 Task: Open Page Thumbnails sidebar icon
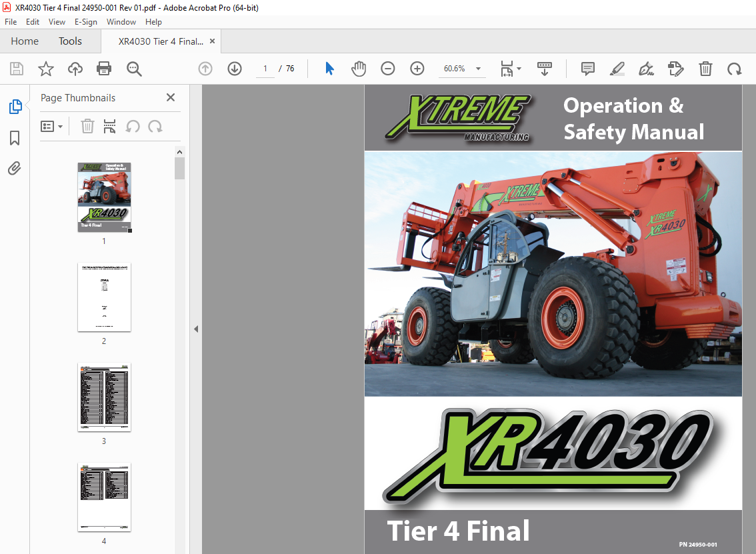coord(15,107)
